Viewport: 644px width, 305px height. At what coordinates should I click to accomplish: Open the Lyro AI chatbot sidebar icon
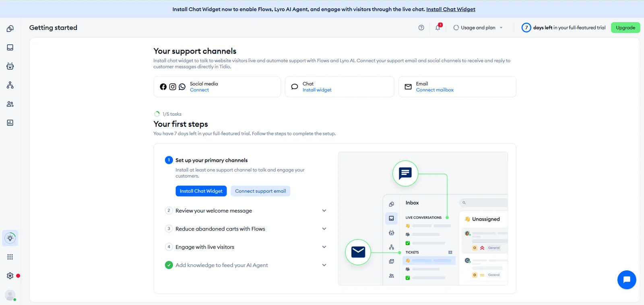pos(10,66)
